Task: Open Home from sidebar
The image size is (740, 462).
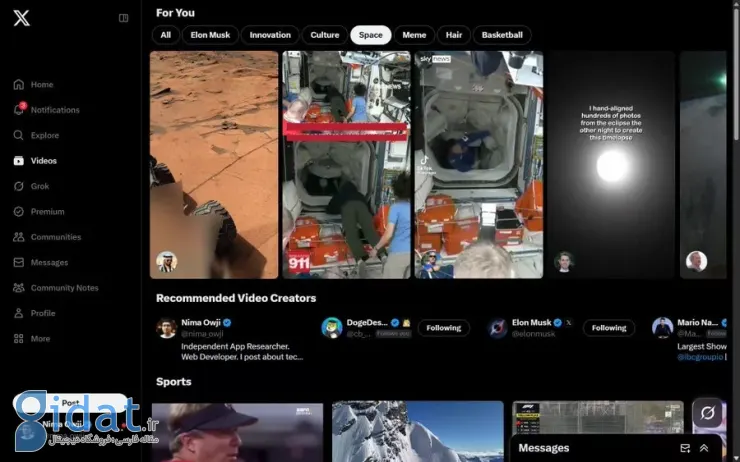Action: 33,84
